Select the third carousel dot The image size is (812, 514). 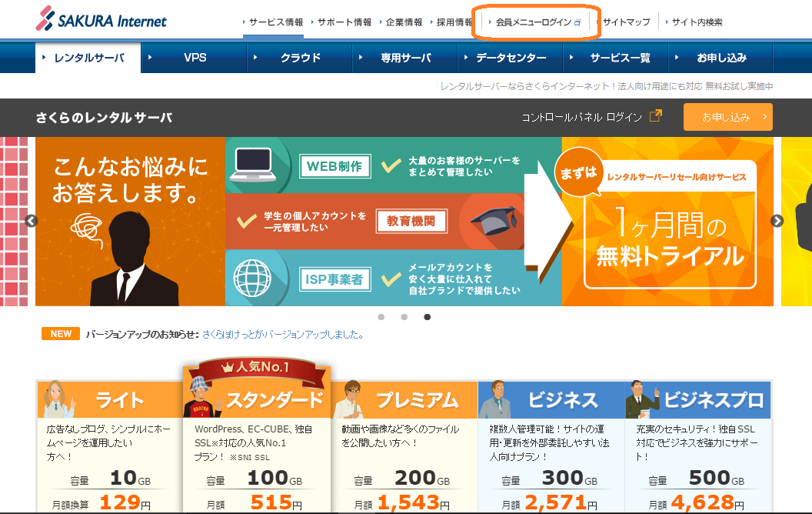(x=427, y=315)
